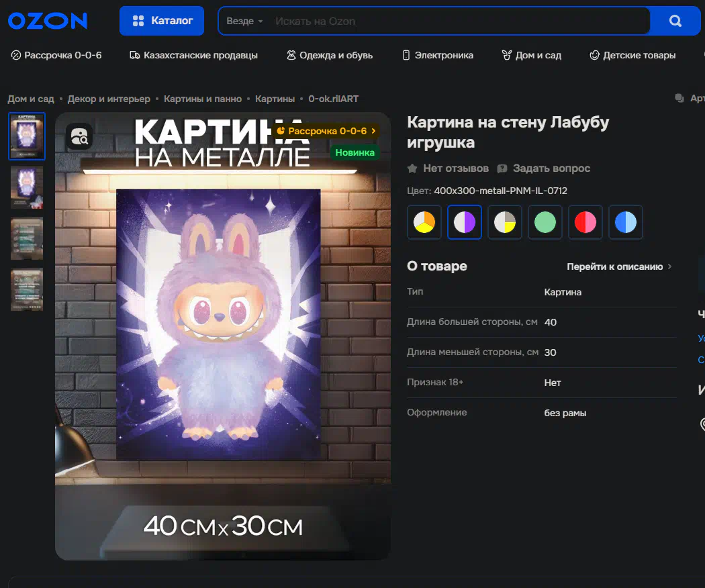Click the star Нет отзывов rating

448,168
